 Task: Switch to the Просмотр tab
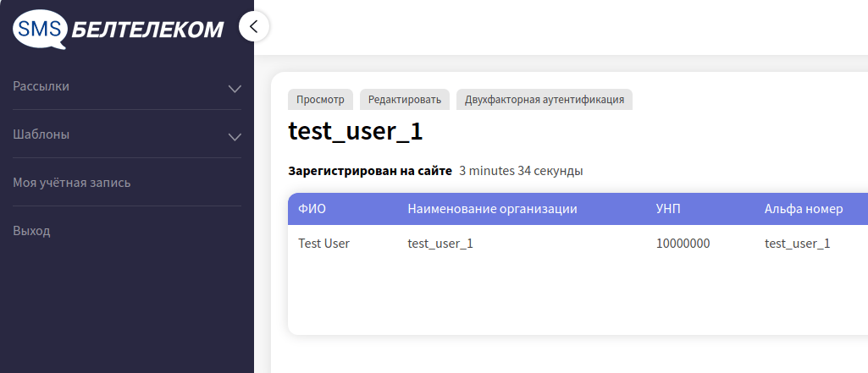tap(320, 100)
